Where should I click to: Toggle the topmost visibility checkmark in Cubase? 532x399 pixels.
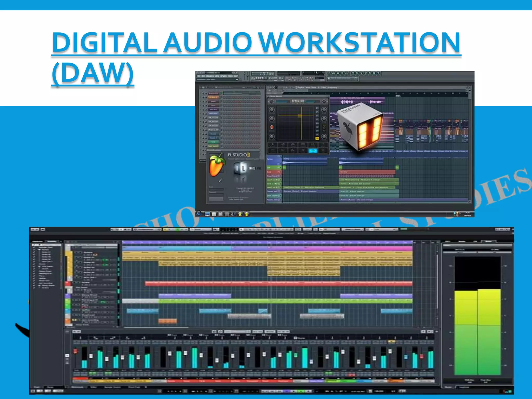click(34, 245)
